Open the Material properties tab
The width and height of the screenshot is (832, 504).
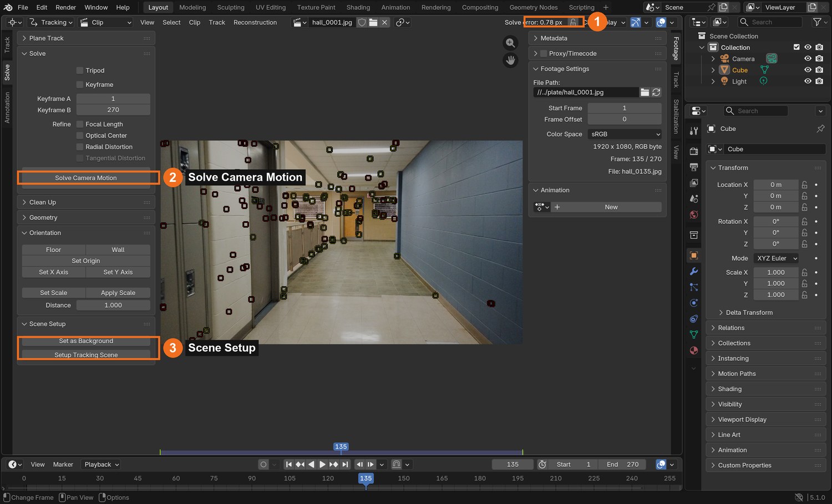click(x=694, y=350)
